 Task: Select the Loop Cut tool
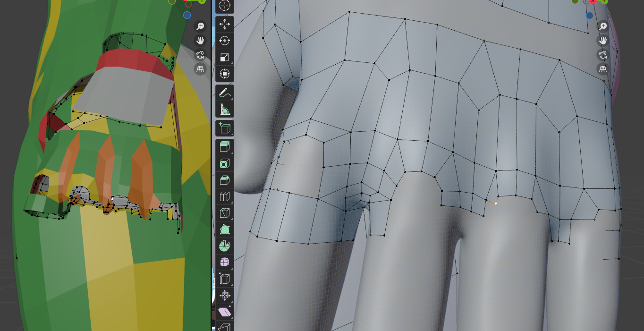225,197
